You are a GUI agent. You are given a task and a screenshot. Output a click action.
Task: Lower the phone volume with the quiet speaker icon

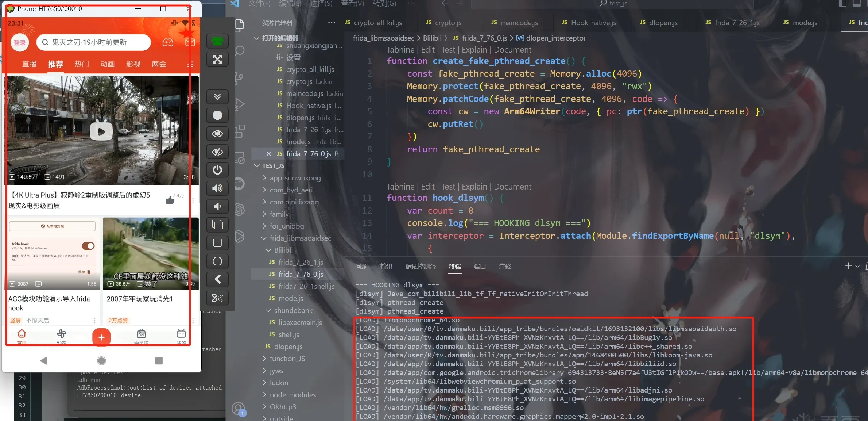tap(217, 206)
